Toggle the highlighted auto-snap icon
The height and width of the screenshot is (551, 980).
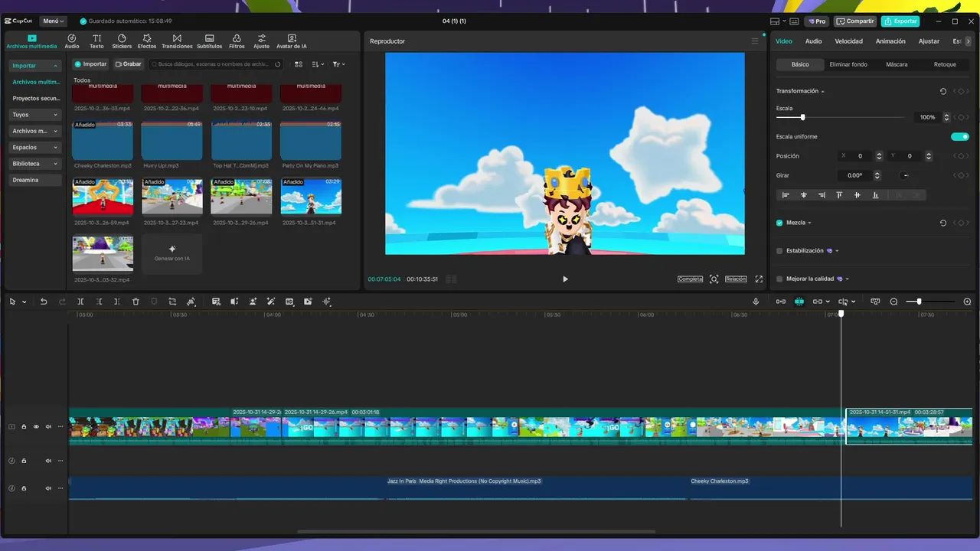[x=799, y=302]
